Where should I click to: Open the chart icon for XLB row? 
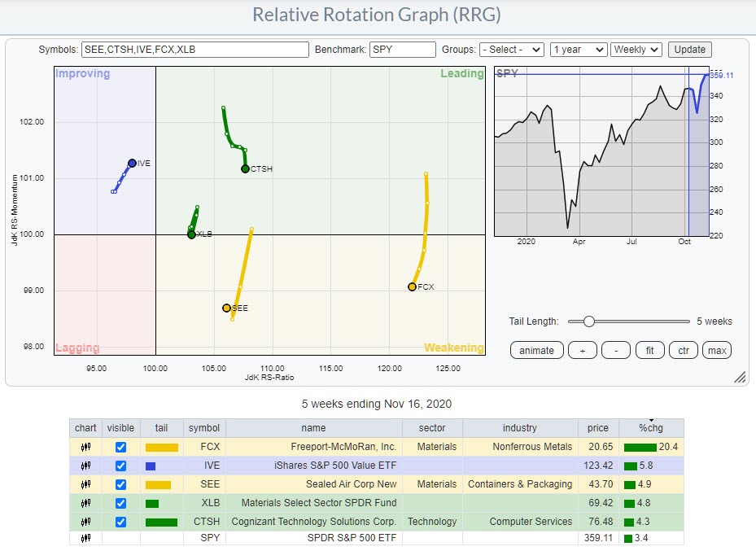[x=85, y=503]
